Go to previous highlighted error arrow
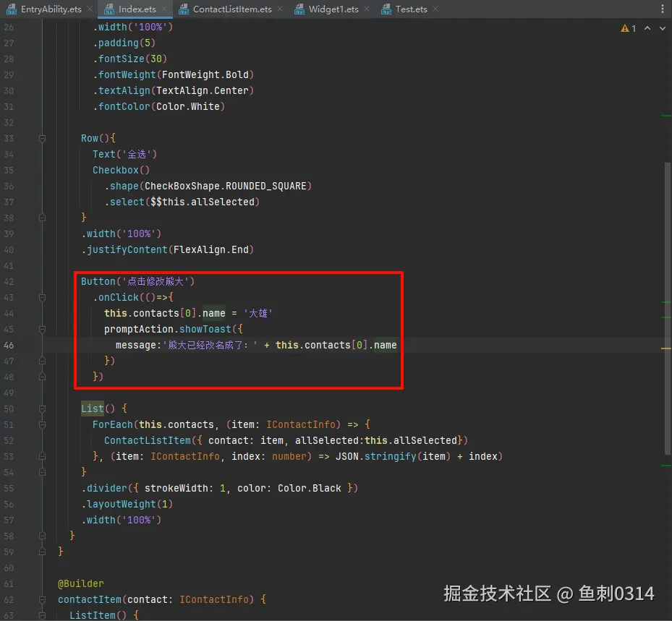The image size is (672, 621). pyautogui.click(x=647, y=28)
